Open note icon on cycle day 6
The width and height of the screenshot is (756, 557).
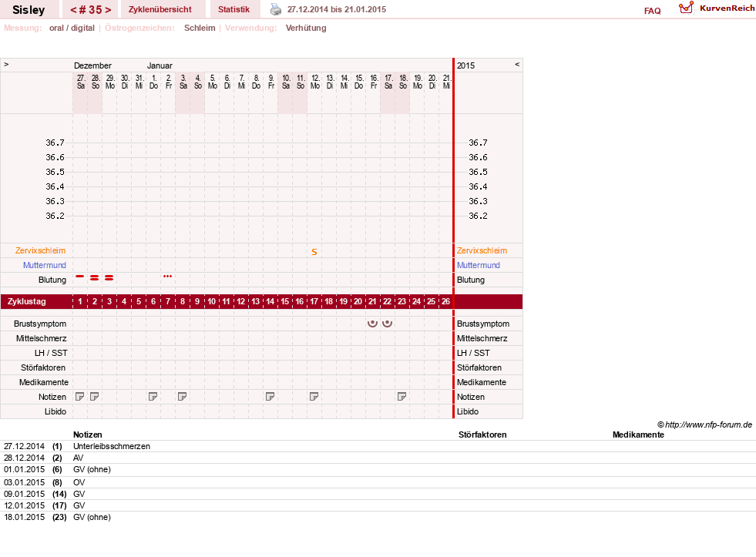153,397
